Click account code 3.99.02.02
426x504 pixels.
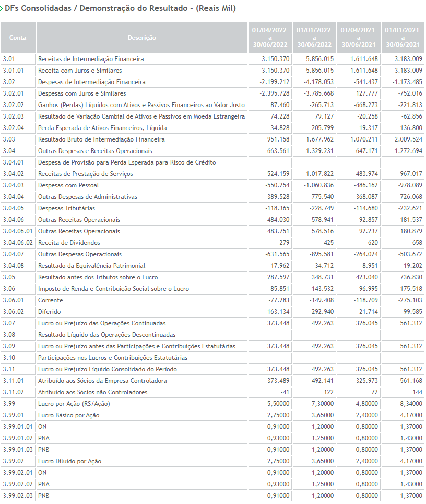[x=18, y=484]
